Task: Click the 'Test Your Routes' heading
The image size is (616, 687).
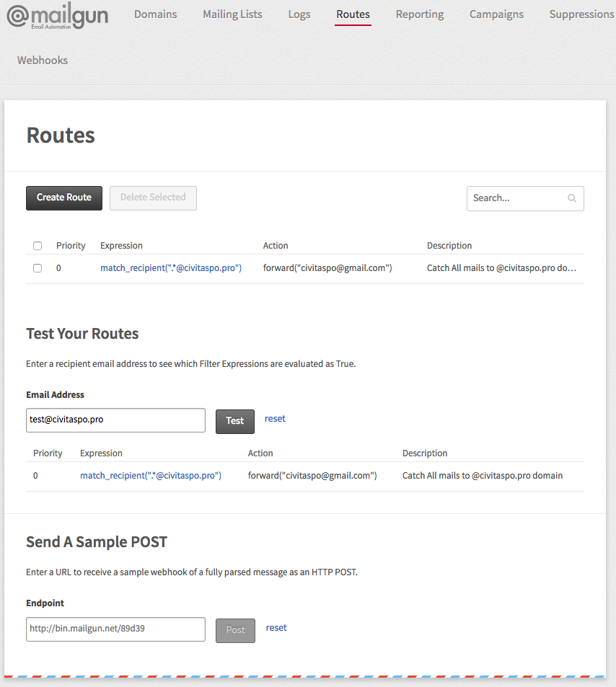Action: [82, 334]
